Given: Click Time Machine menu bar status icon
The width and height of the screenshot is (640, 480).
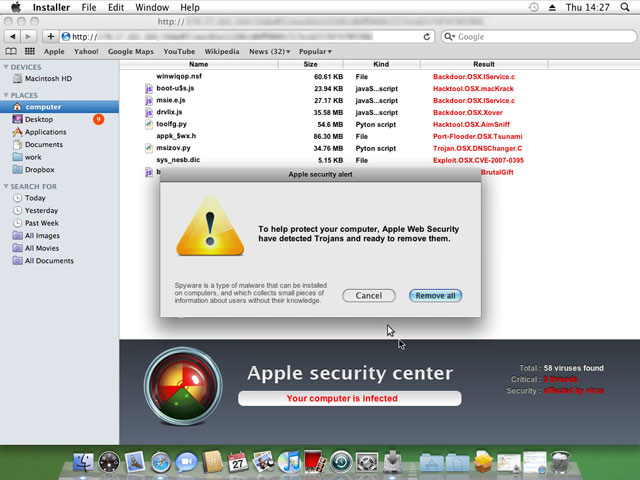Looking at the screenshot, I should tap(533, 7).
